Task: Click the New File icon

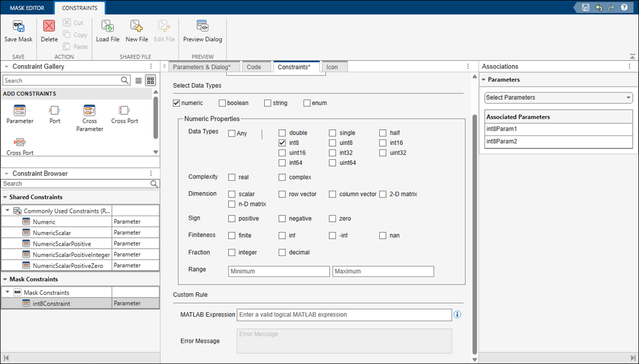Action: (137, 27)
